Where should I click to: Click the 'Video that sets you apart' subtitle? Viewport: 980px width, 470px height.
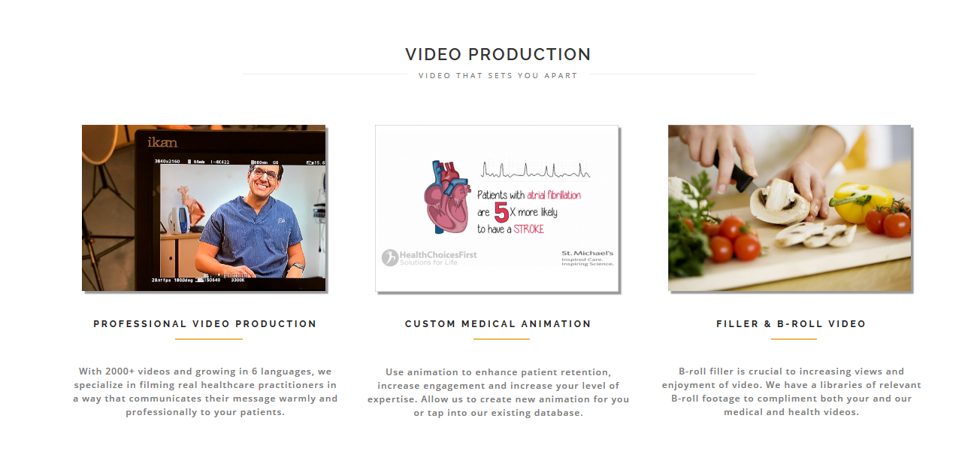click(498, 76)
